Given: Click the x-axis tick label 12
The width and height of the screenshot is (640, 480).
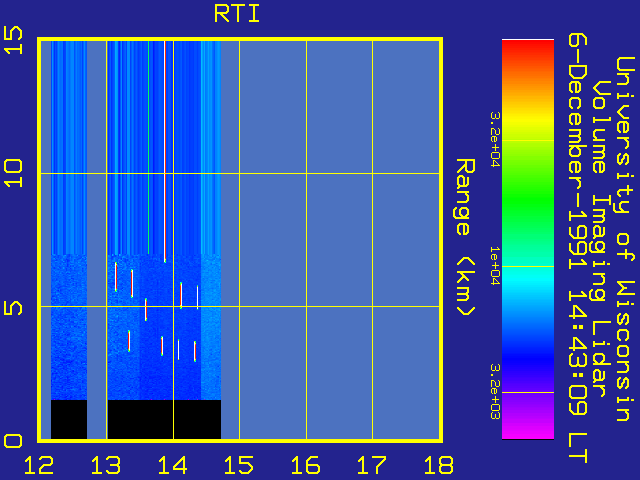Looking at the screenshot, I should click(39, 465).
